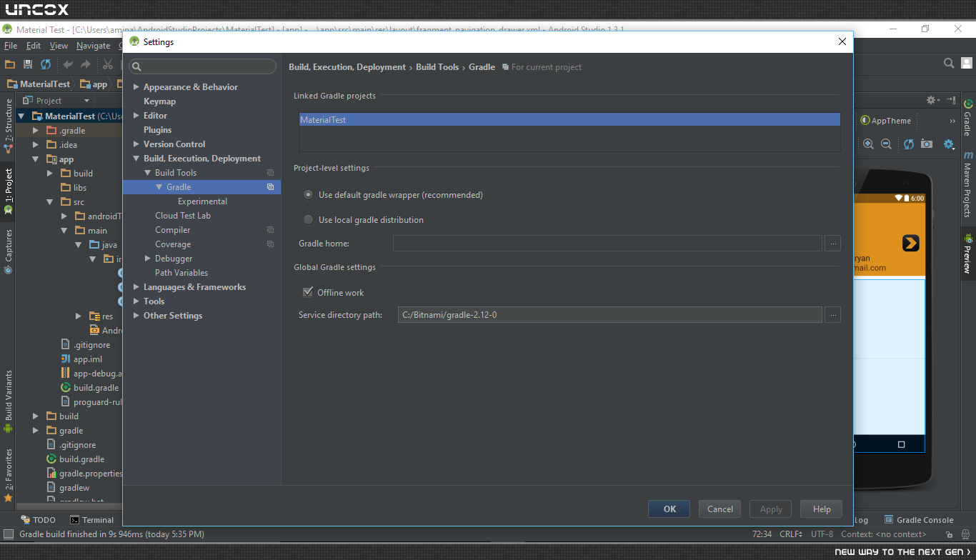Image resolution: width=976 pixels, height=560 pixels.
Task: Open the Maven Projects side tab
Action: point(968,184)
